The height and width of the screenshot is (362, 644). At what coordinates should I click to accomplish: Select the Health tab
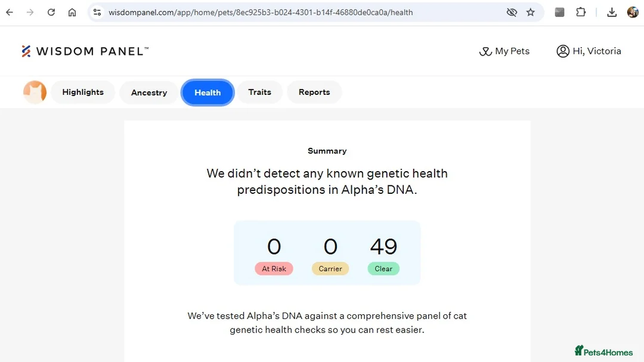point(208,92)
